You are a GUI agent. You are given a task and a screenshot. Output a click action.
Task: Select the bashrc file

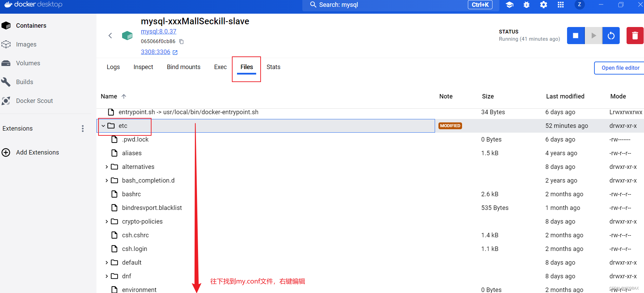pos(131,194)
